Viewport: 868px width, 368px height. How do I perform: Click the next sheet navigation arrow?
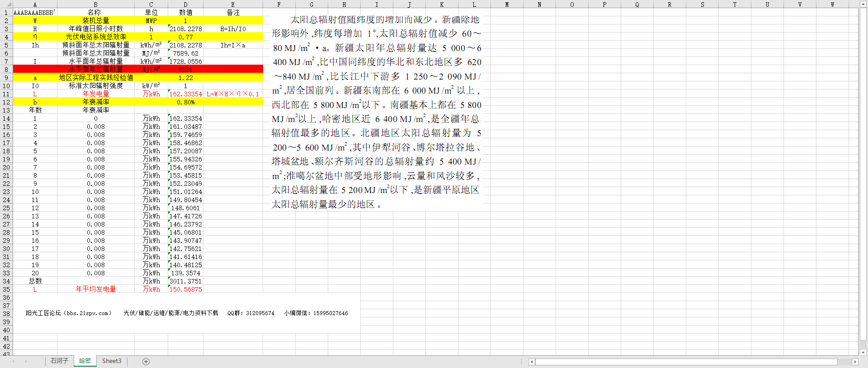coord(26,361)
